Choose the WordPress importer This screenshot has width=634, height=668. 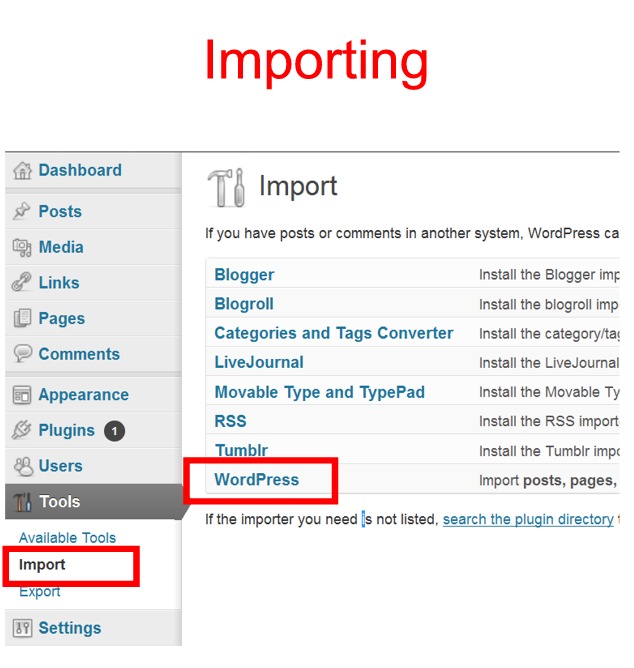tap(257, 480)
